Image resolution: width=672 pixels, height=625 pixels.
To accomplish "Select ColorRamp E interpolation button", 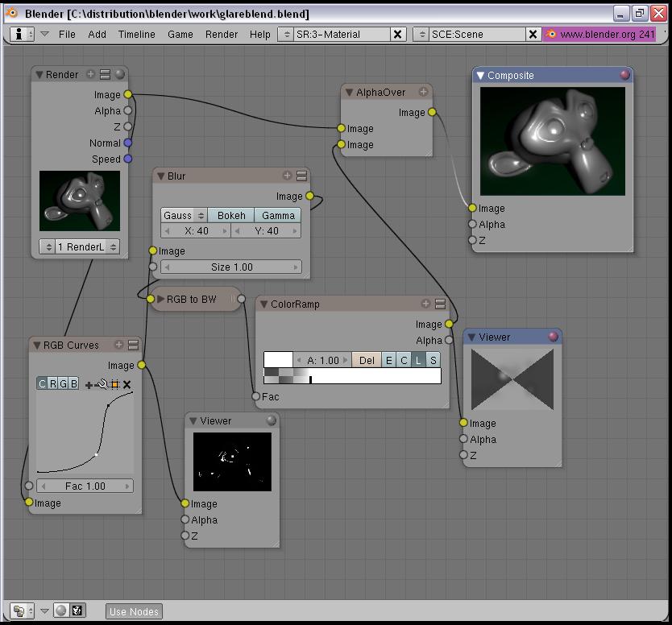I will (388, 360).
